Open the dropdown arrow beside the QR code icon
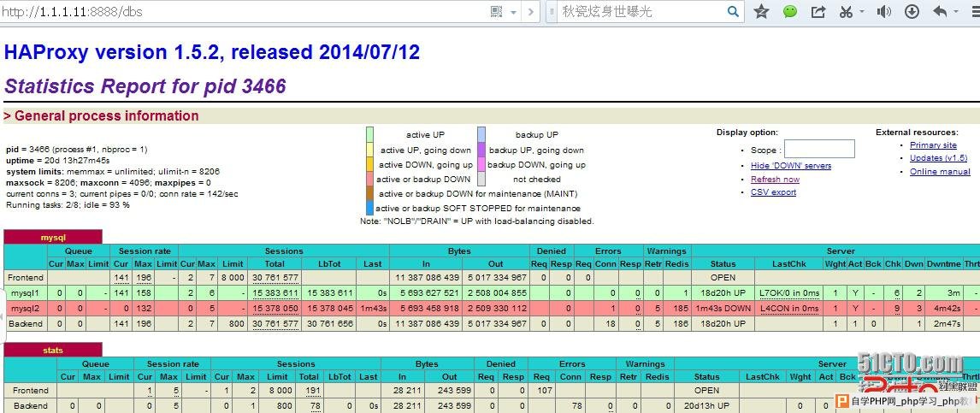 coord(513,13)
